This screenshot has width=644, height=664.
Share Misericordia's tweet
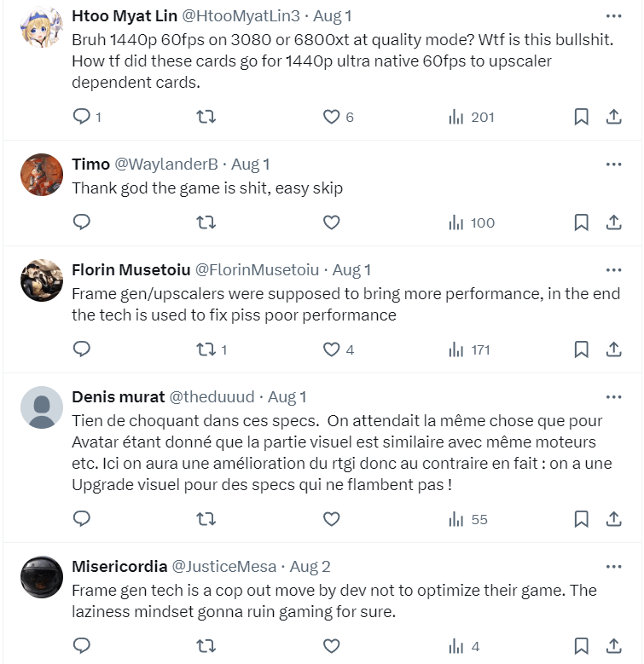tap(613, 645)
